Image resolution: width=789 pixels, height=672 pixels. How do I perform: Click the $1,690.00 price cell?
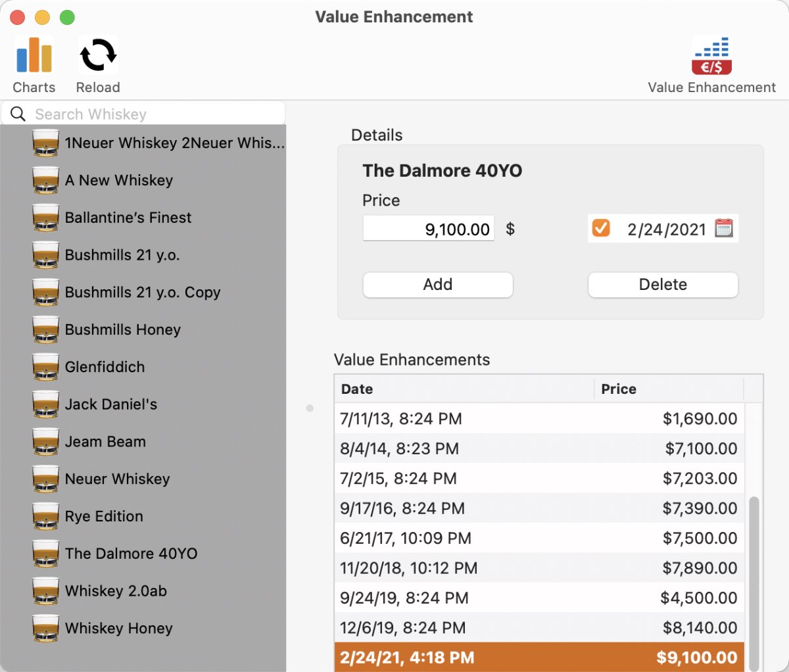700,418
